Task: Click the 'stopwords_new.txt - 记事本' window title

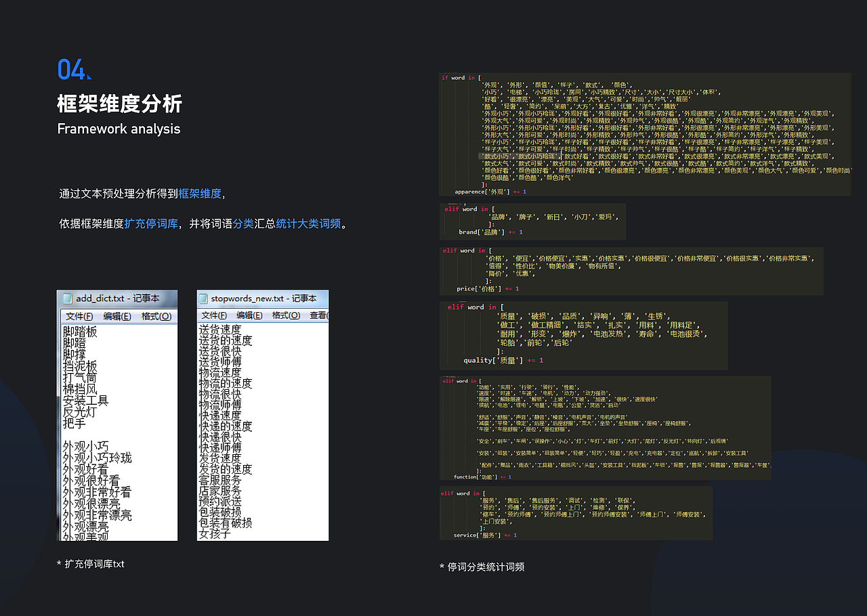Action: click(263, 299)
